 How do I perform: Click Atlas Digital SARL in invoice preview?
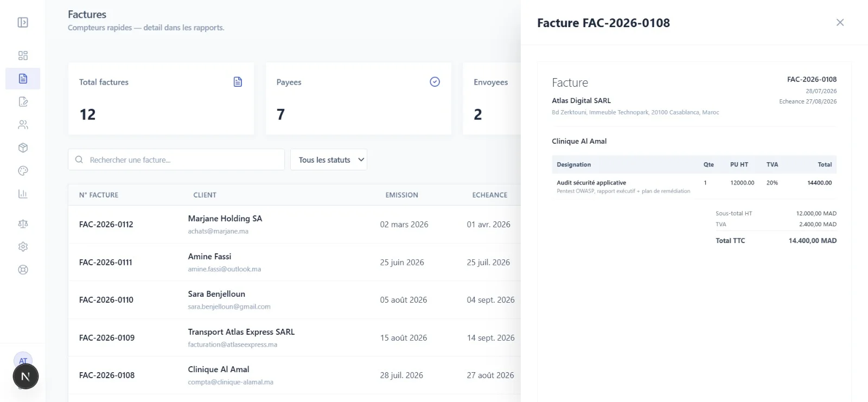pyautogui.click(x=582, y=100)
